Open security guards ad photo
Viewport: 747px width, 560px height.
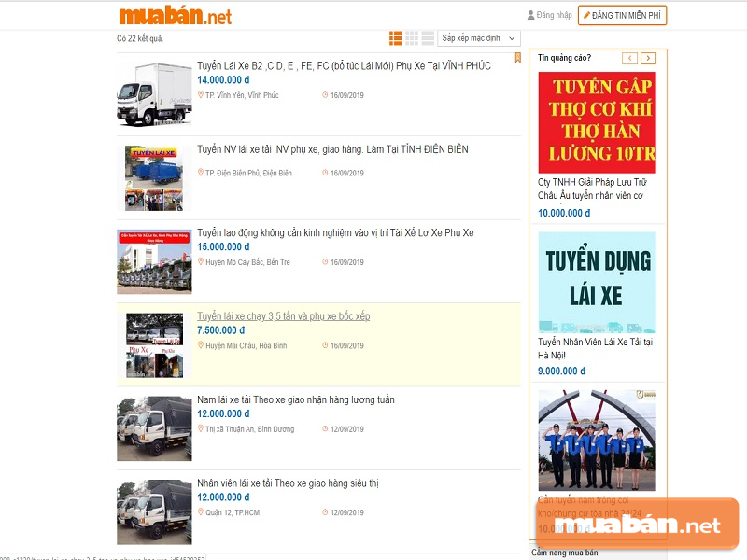point(597,441)
